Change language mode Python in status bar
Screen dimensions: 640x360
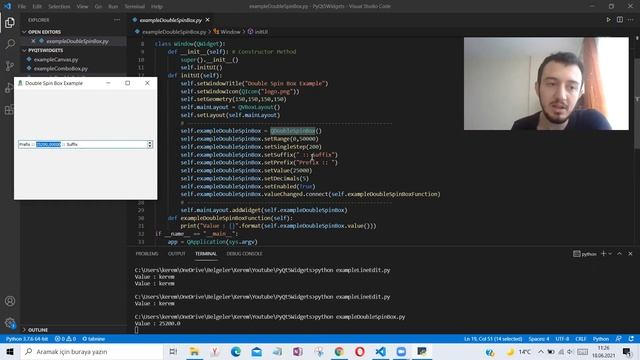pos(601,339)
